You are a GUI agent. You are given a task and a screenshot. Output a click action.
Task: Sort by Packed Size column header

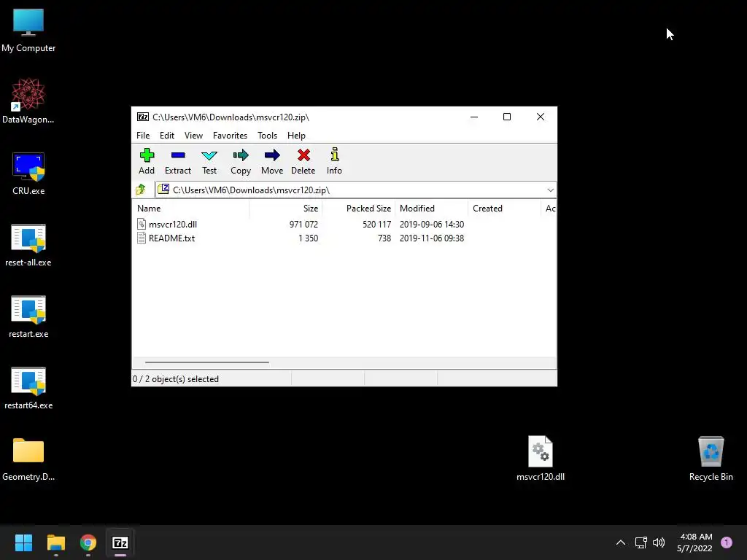[359, 208]
